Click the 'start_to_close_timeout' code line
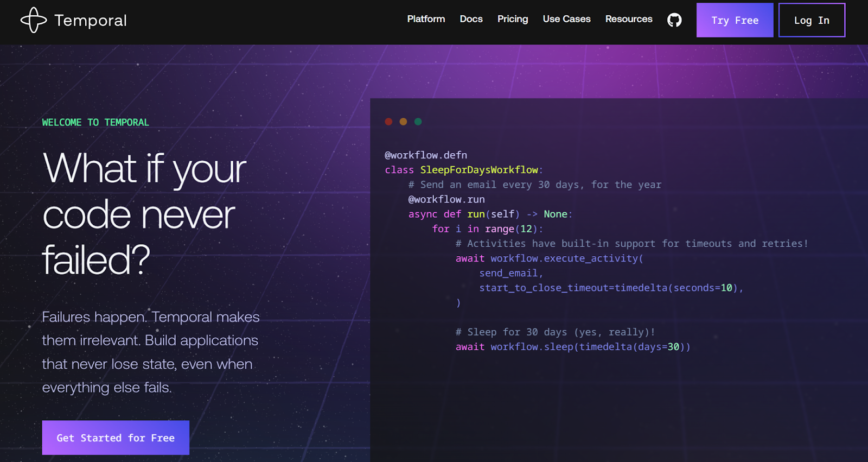This screenshot has height=462, width=868. pos(611,288)
